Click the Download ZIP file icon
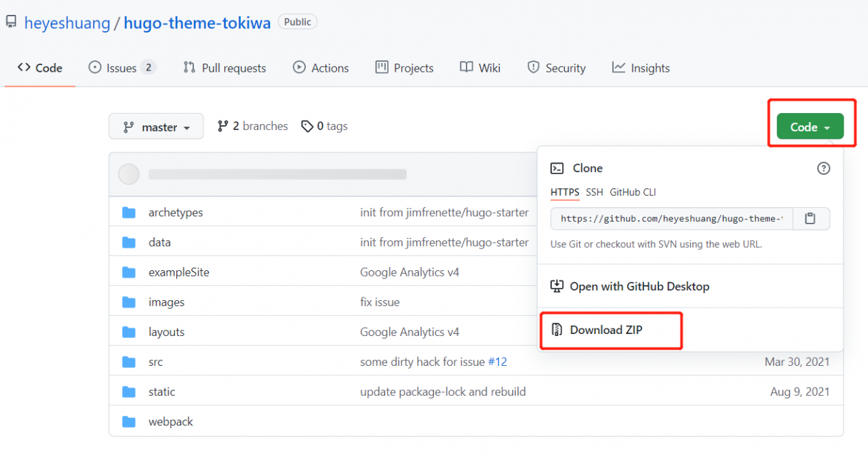Image resolution: width=868 pixels, height=462 pixels. point(557,330)
